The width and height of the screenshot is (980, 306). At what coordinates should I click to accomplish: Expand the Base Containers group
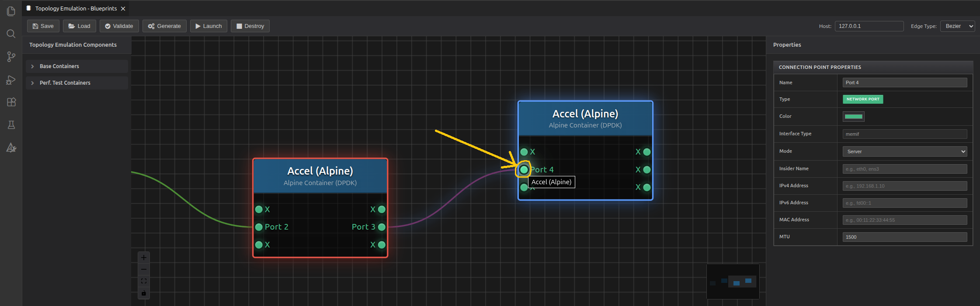tap(77, 66)
